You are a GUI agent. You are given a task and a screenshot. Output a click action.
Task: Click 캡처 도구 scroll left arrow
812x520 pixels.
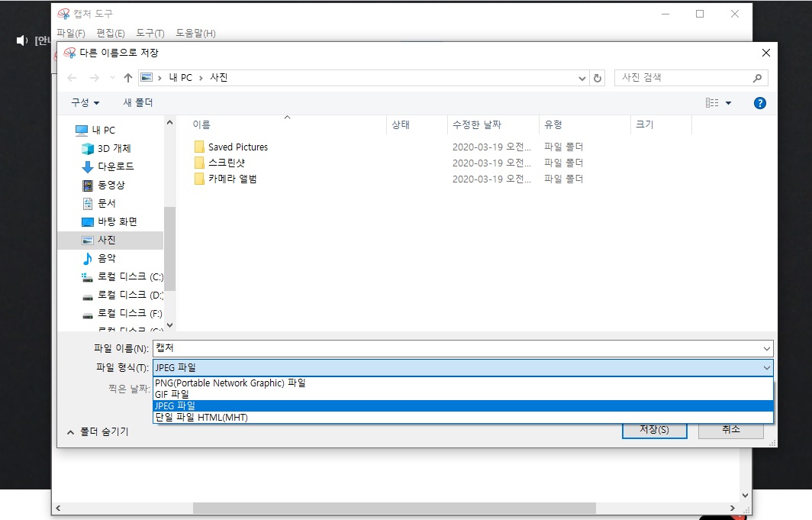(x=58, y=508)
